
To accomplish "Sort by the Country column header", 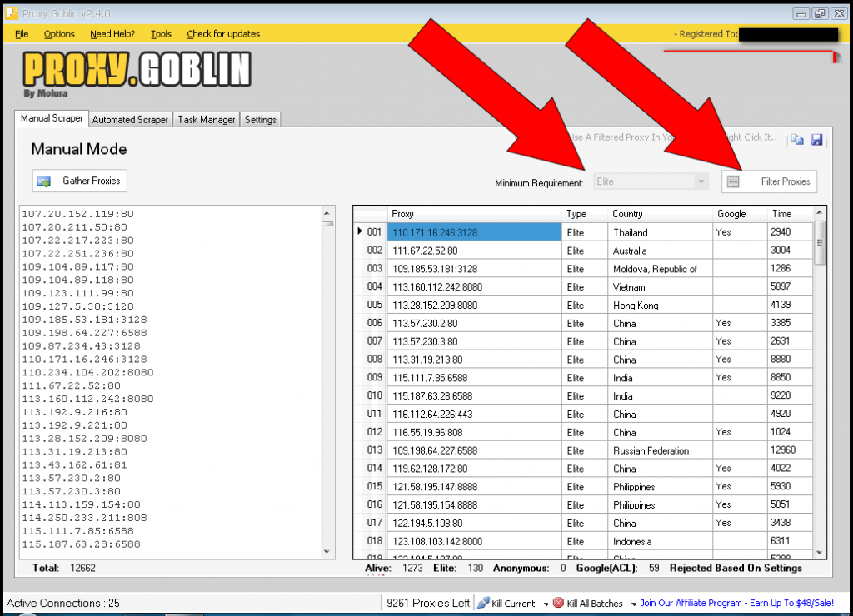I will coord(660,214).
